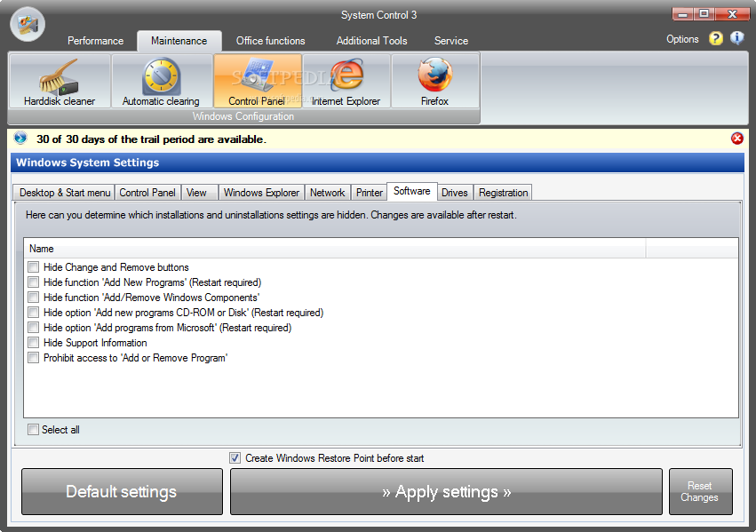
Task: Dismiss the trial period notice with red X
Action: [737, 139]
